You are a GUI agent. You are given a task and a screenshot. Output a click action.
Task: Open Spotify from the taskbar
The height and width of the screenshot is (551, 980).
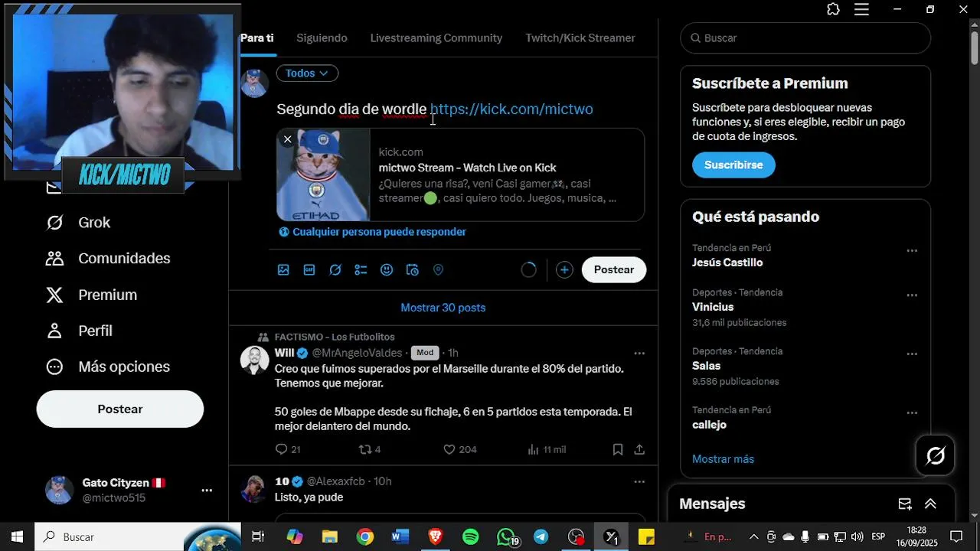pos(471,537)
